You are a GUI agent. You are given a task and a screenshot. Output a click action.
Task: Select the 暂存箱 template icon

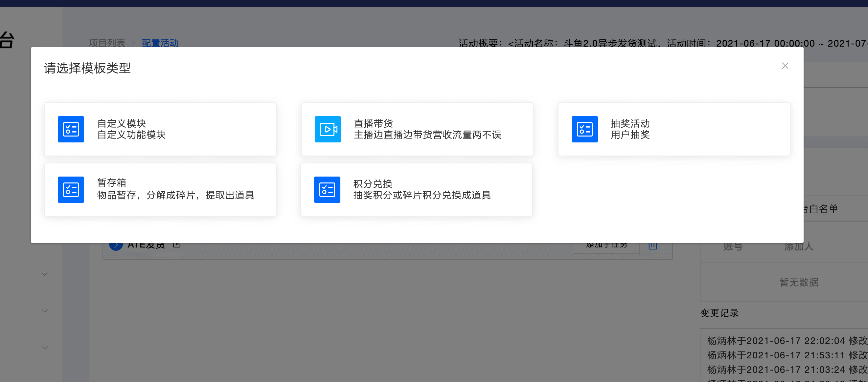pyautogui.click(x=71, y=189)
